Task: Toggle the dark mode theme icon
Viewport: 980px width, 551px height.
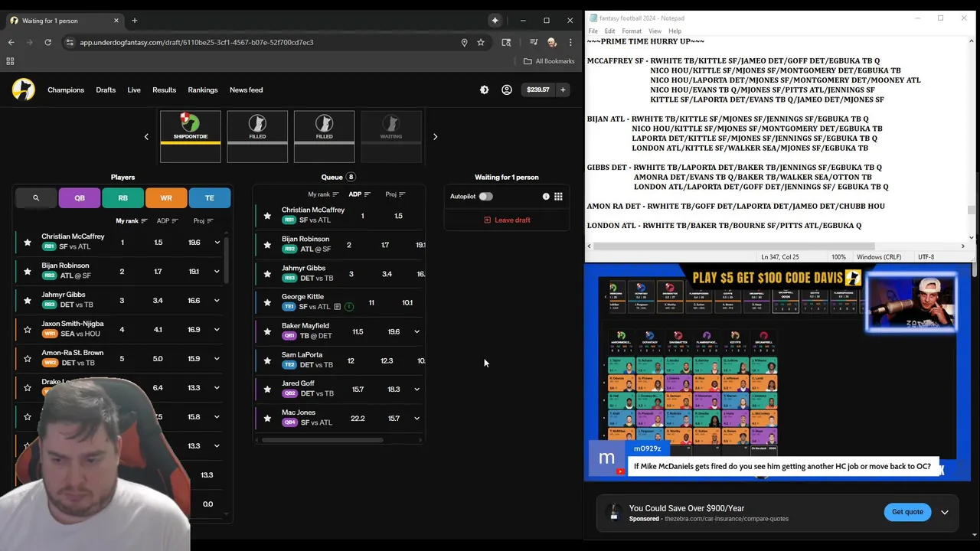Action: [484, 90]
